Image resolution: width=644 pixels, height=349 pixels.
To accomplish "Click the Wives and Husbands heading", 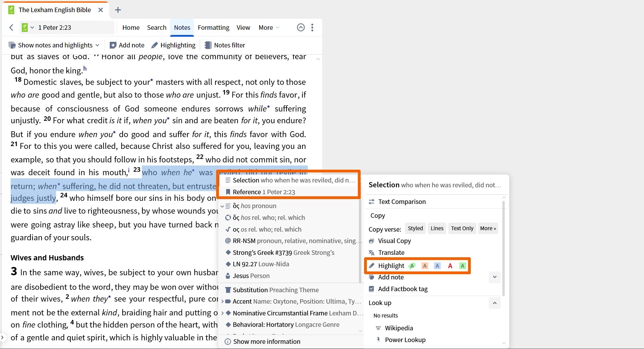I will coord(47,258).
